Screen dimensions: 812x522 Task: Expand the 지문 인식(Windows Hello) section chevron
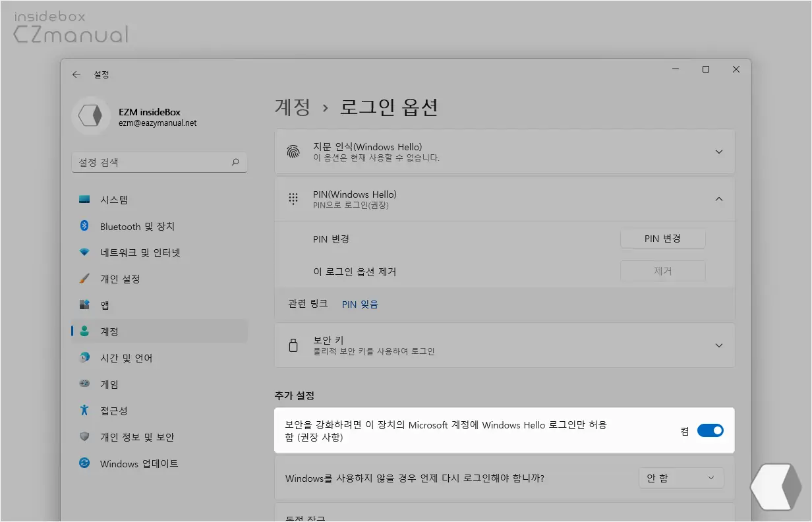(x=719, y=152)
